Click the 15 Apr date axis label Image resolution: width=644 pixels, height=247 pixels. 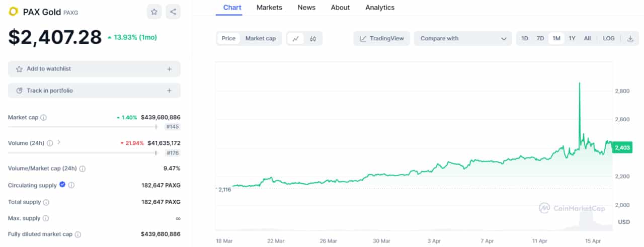(x=594, y=241)
